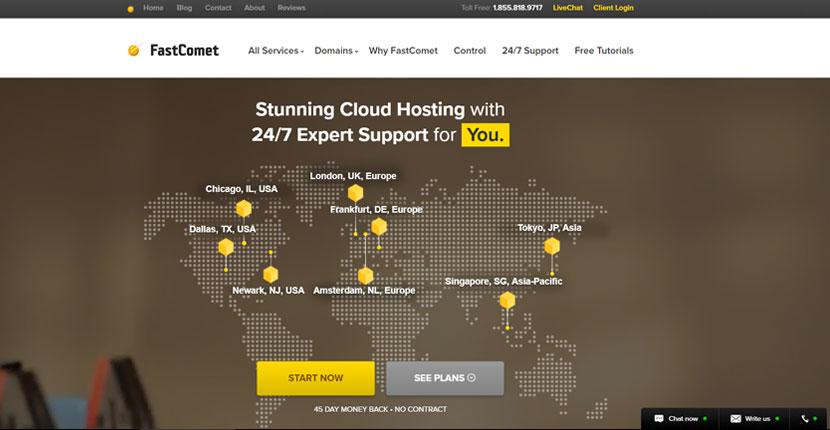Open the Write us widget
Viewport: 830px width, 430px height.
(x=754, y=418)
